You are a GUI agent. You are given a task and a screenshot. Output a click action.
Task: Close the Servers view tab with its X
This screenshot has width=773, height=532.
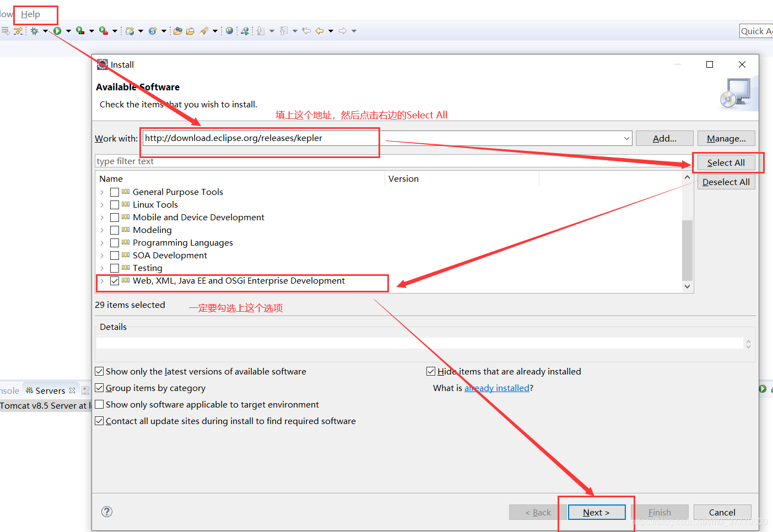72,390
